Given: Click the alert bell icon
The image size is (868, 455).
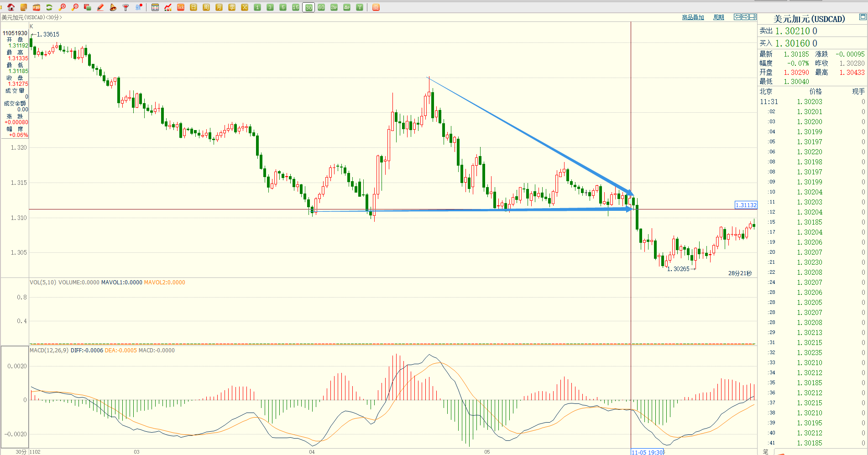Looking at the screenshot, I should (113, 7).
